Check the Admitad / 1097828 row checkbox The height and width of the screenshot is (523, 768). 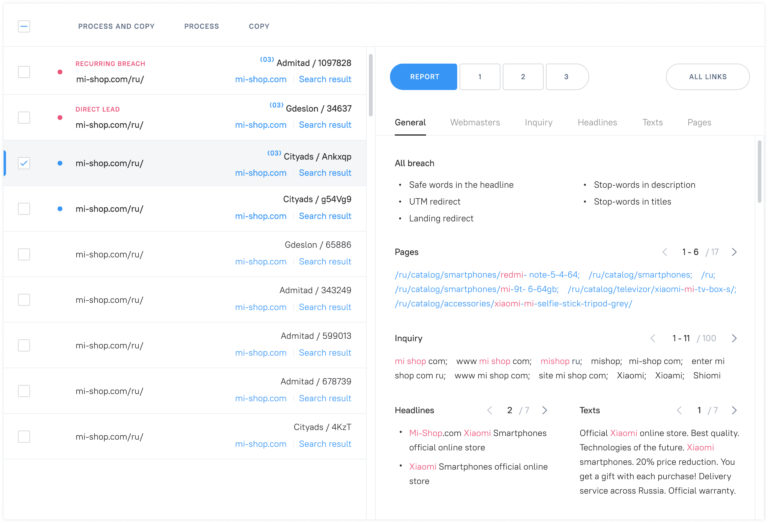[x=24, y=72]
